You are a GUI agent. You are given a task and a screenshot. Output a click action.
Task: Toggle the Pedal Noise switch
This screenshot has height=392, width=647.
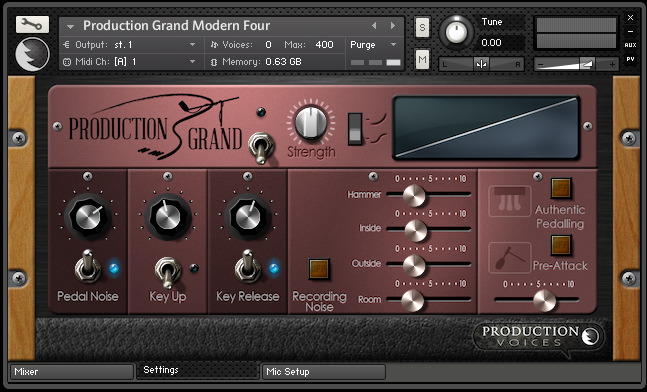88,266
